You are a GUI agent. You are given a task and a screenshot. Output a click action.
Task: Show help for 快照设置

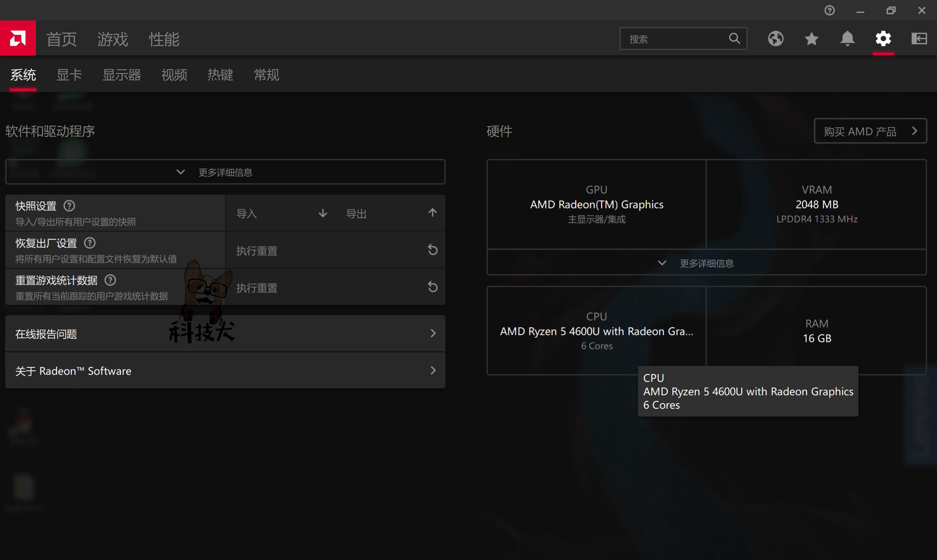(70, 206)
